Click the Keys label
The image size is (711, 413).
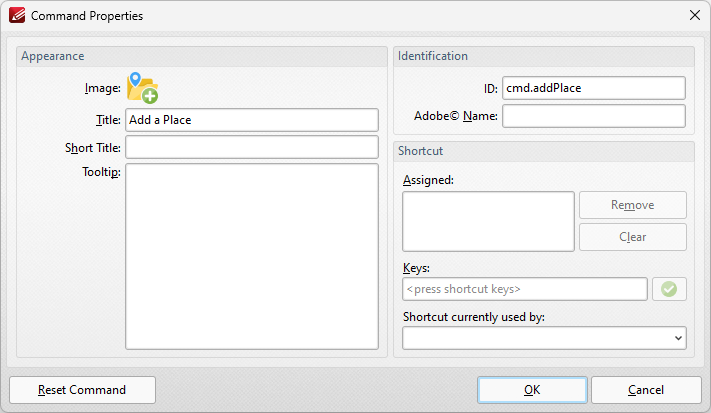416,268
